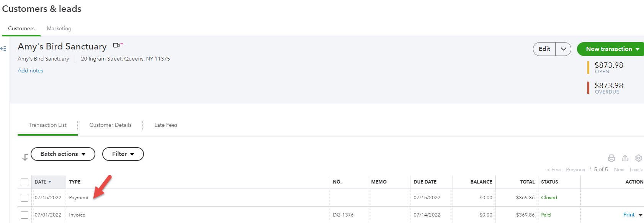
Task: Open the Batch actions dropdown
Action: pyautogui.click(x=63, y=154)
